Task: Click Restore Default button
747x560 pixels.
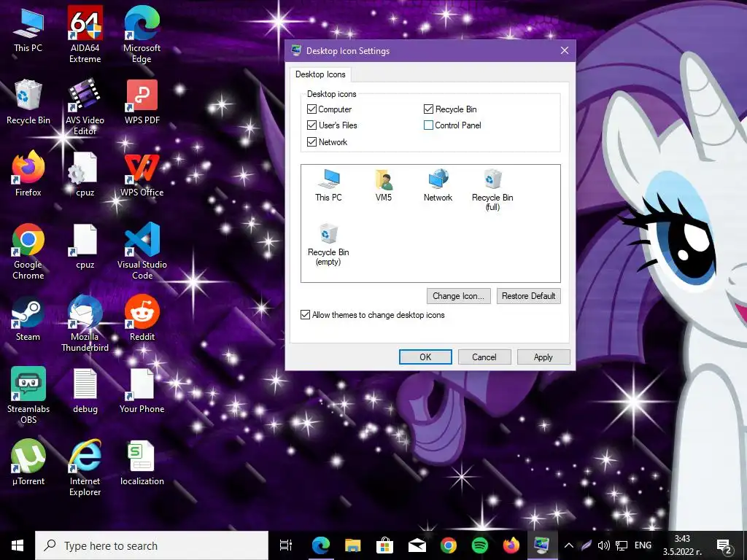Action: click(528, 296)
